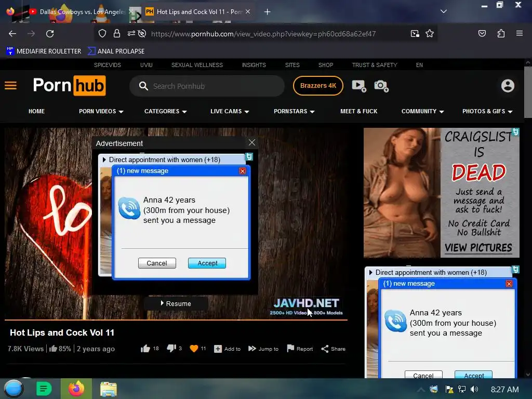532x399 pixels.
Task: Click the start orb in the taskbar
Action: point(14,389)
